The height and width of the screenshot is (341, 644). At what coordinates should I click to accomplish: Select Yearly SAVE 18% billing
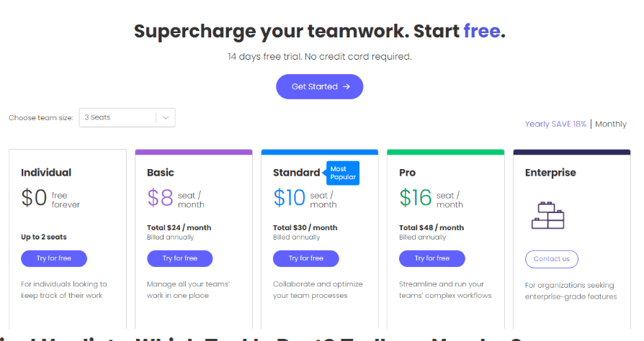(x=555, y=124)
